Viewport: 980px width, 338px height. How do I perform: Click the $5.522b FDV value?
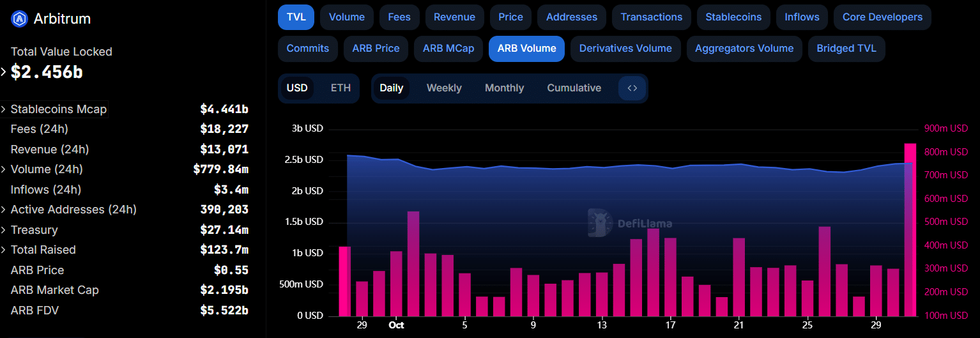(x=224, y=311)
